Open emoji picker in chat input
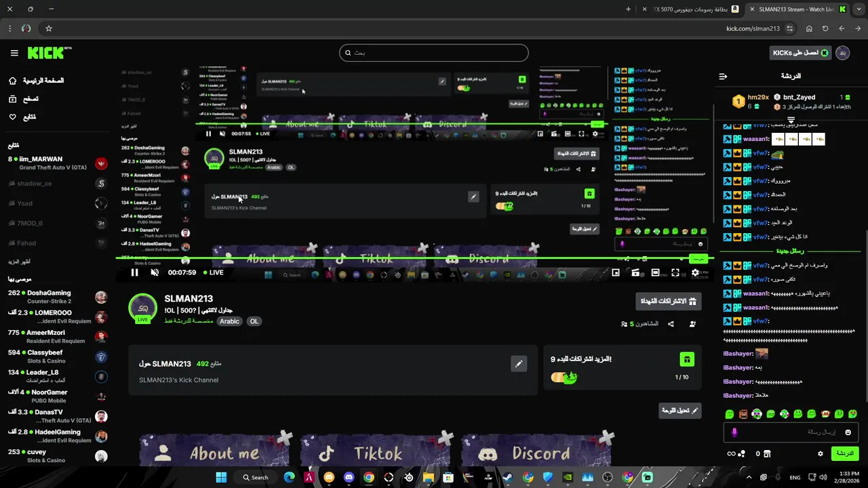 (848, 432)
